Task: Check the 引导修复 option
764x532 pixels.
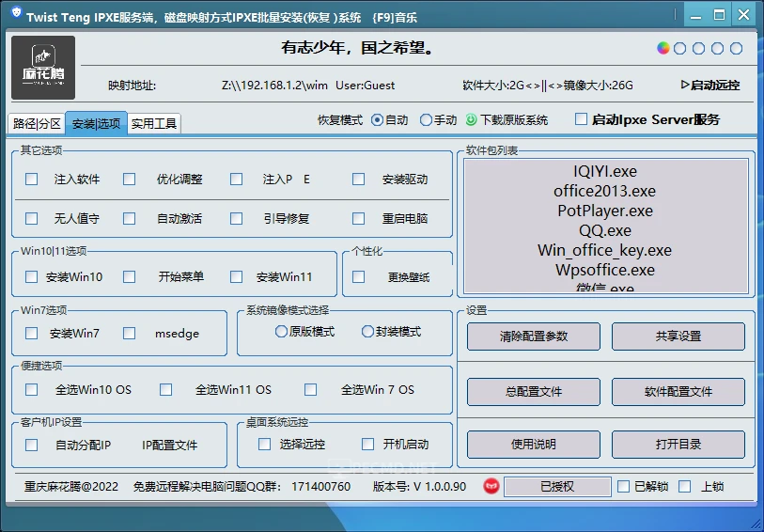Action: click(236, 218)
